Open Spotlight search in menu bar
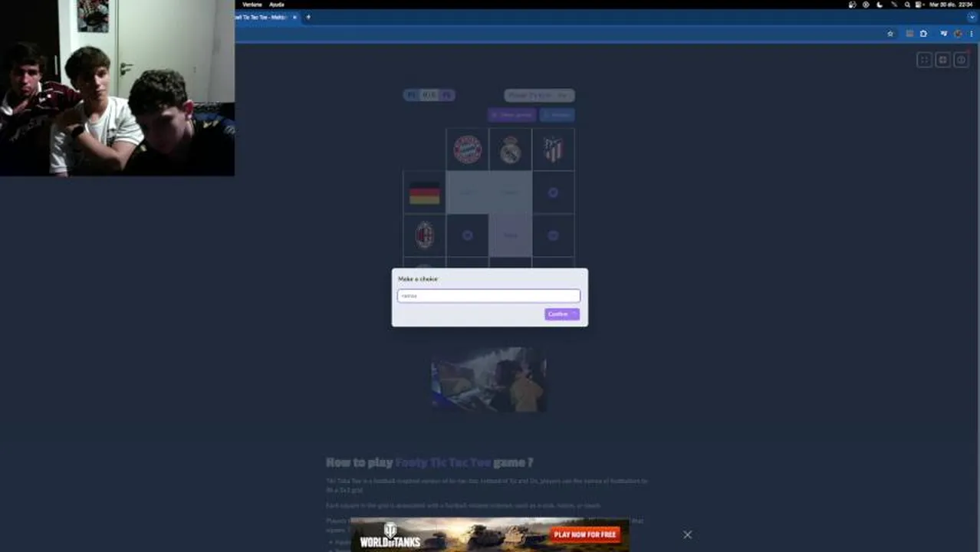The height and width of the screenshot is (552, 980). click(907, 5)
